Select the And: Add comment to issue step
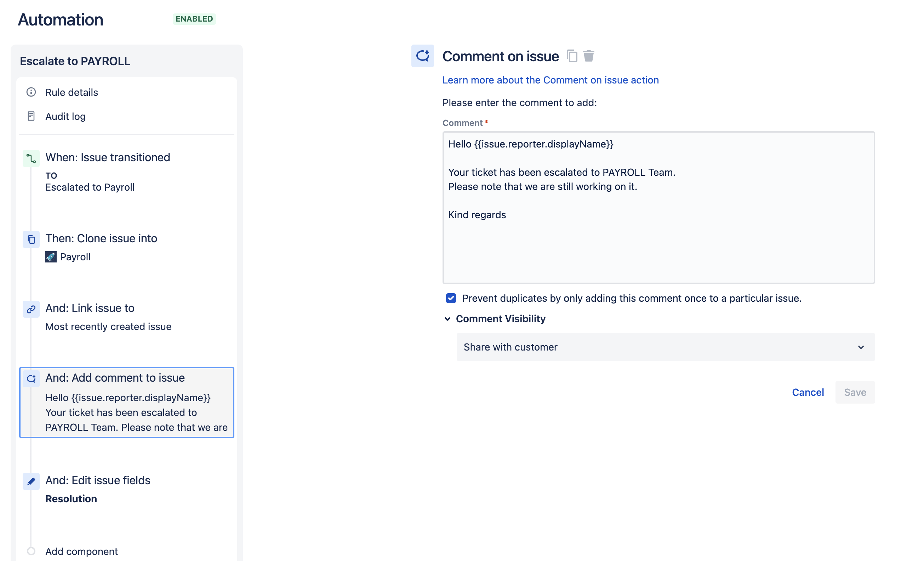This screenshot has height=561, width=924. (127, 403)
